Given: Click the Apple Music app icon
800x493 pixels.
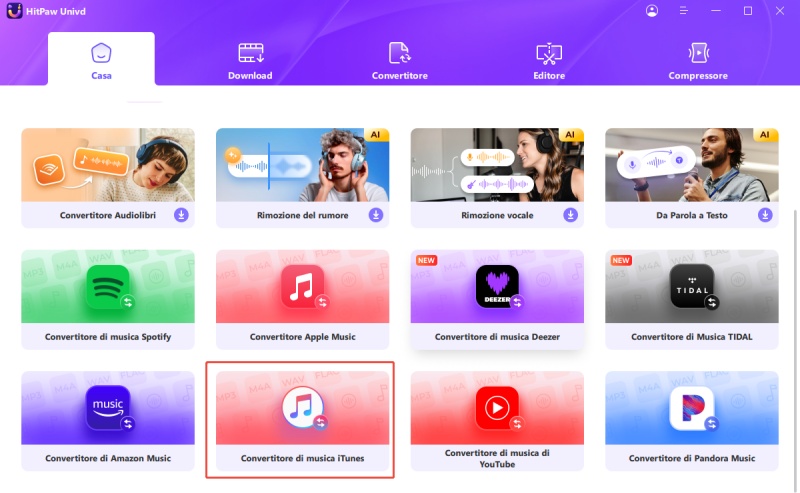Looking at the screenshot, I should point(303,286).
